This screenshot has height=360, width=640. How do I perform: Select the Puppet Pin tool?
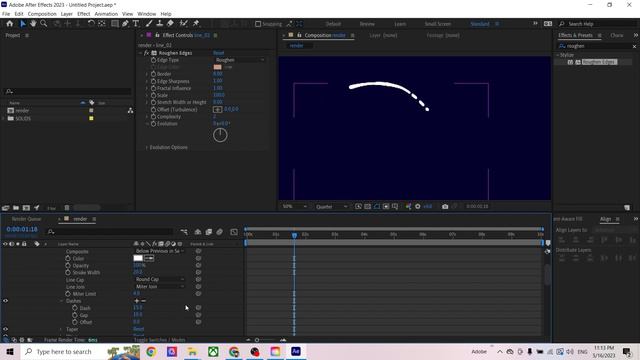pyautogui.click(x=196, y=24)
